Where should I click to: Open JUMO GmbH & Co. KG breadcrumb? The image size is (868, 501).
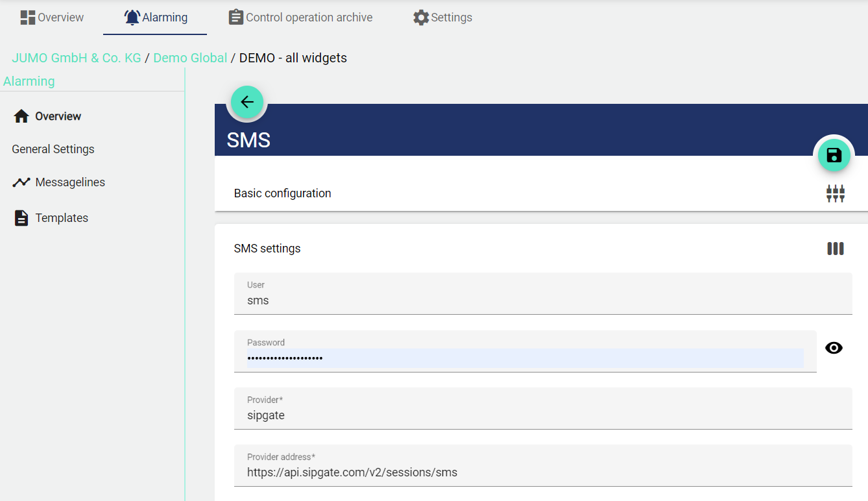77,58
